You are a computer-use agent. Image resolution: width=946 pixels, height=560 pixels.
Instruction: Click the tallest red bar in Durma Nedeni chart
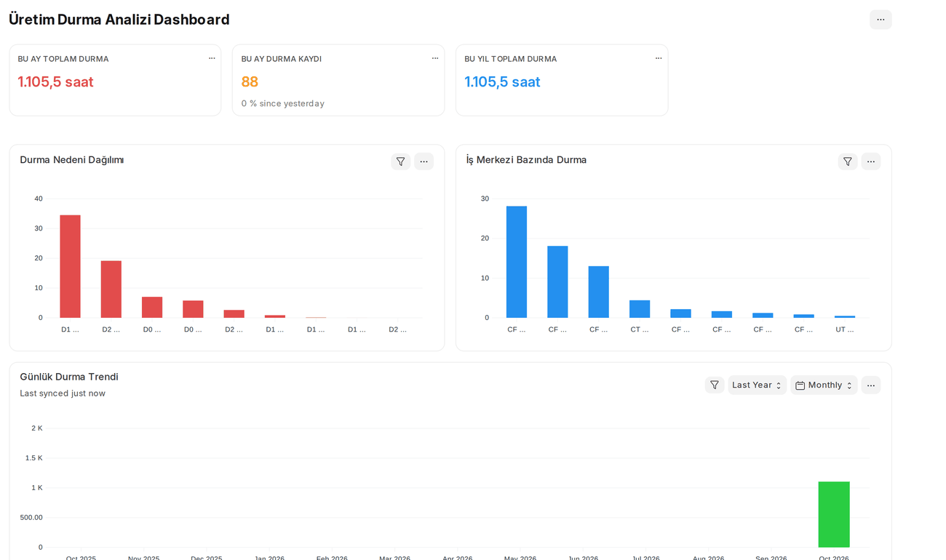coord(71,266)
